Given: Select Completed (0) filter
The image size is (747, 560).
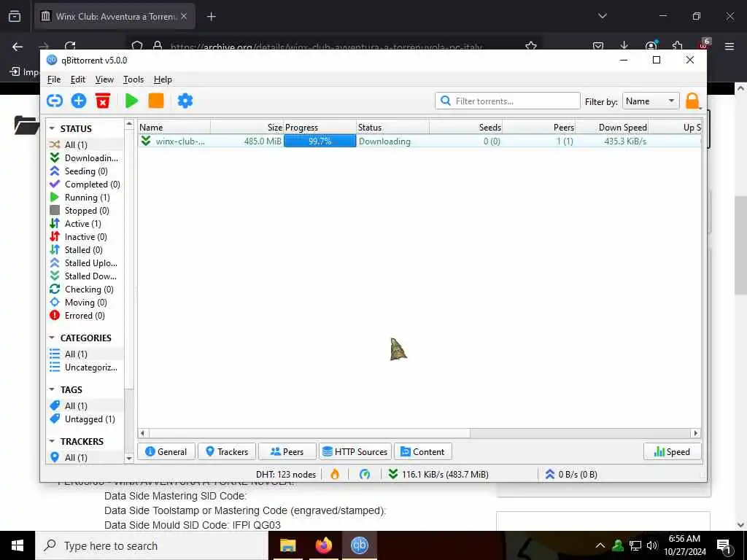Looking at the screenshot, I should (x=85, y=184).
